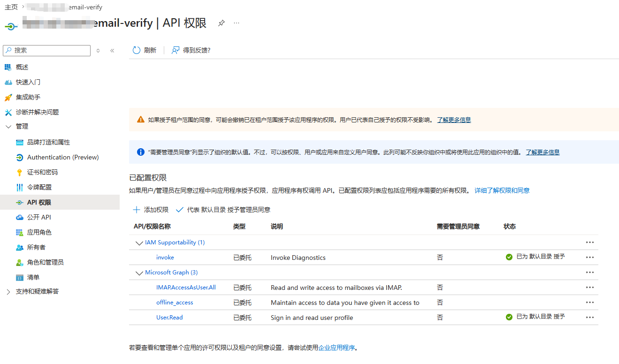The height and width of the screenshot is (364, 619).
Task: Click the 公开 API cloud icon
Action: click(19, 217)
